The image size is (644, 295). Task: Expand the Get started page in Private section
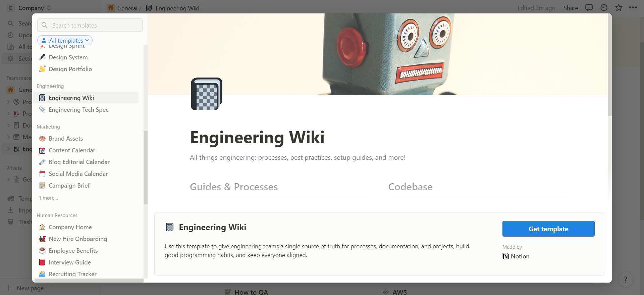point(8,180)
